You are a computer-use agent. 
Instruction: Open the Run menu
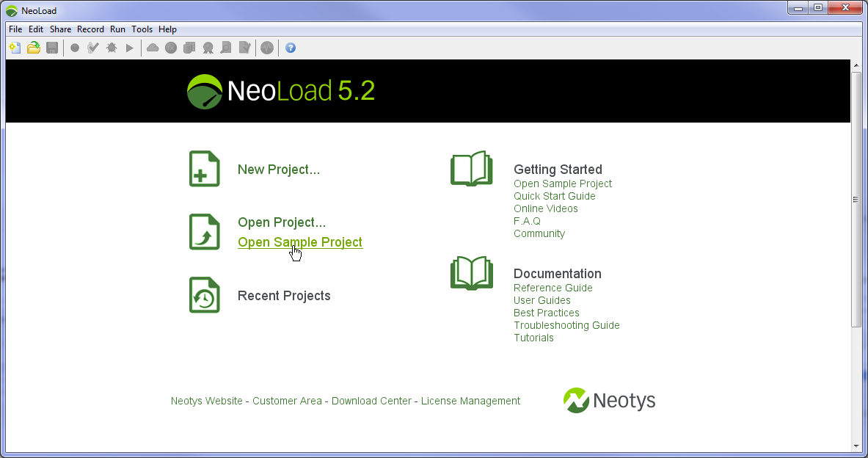117,29
